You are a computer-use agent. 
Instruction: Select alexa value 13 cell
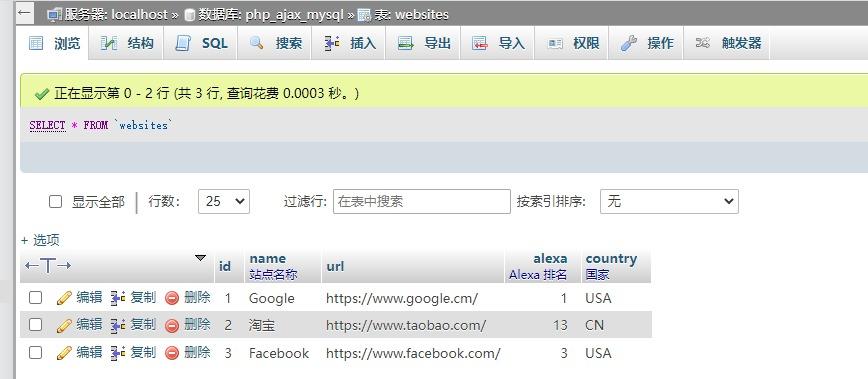(x=560, y=325)
